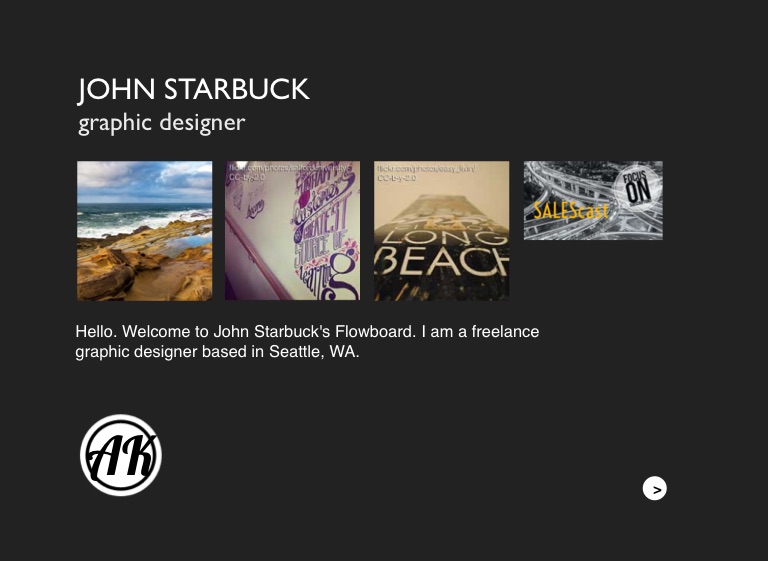Select the JOHN STARBUCK title text
Image resolution: width=768 pixels, height=561 pixels.
tap(193, 90)
